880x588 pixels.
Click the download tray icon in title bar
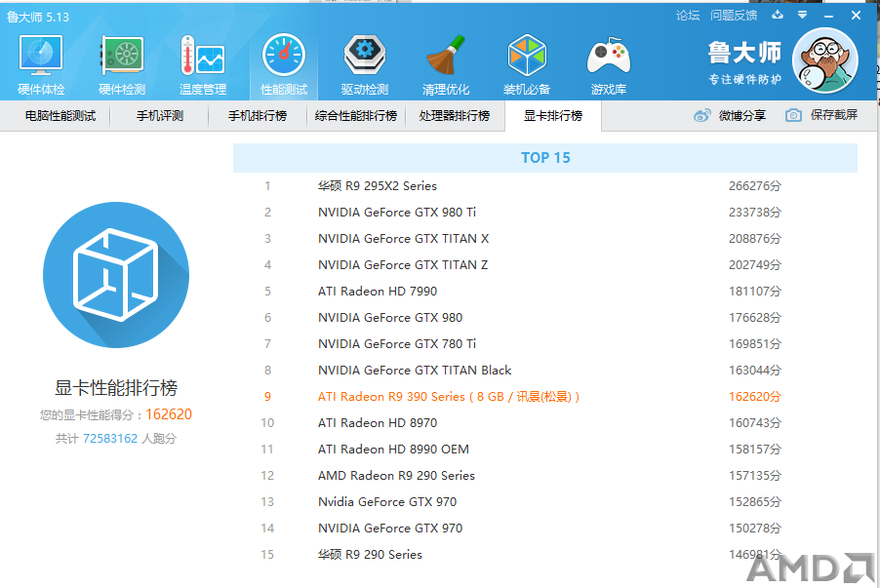(x=778, y=16)
